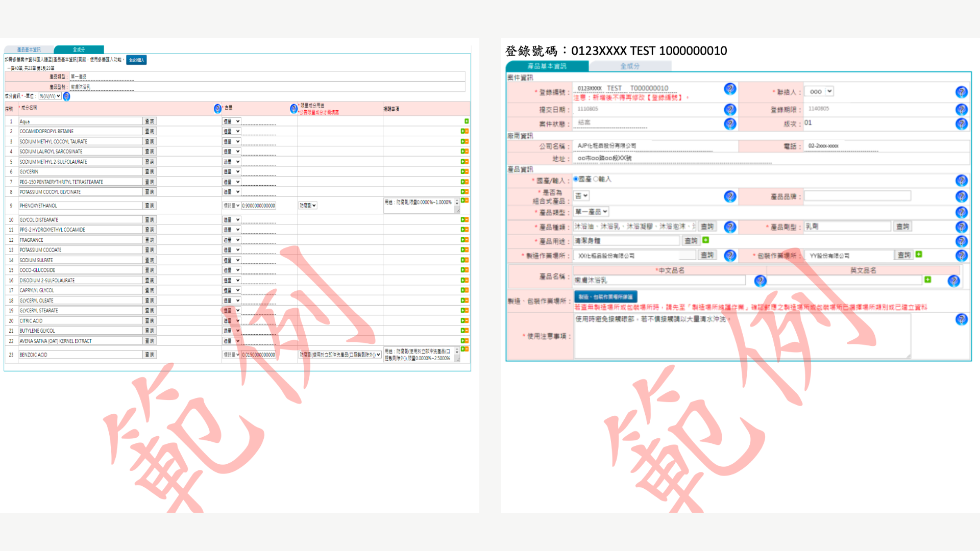
Task: Open help icon at right of product brand 產品品牌
Action: [961, 196]
